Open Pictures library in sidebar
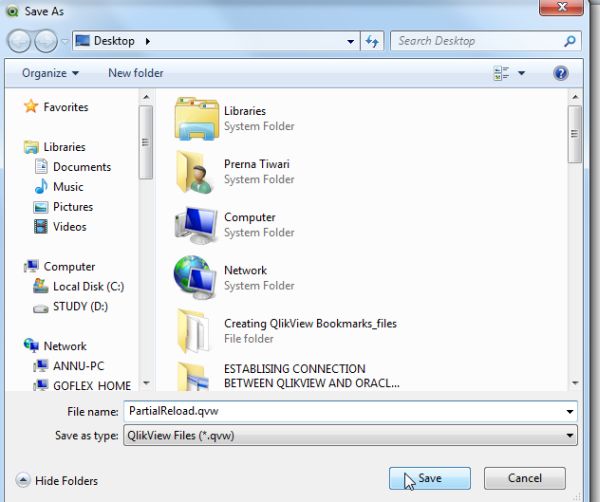 tap(73, 207)
